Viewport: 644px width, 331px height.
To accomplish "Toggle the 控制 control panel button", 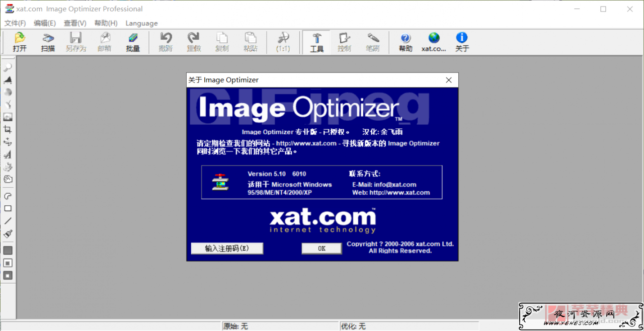I will (345, 42).
